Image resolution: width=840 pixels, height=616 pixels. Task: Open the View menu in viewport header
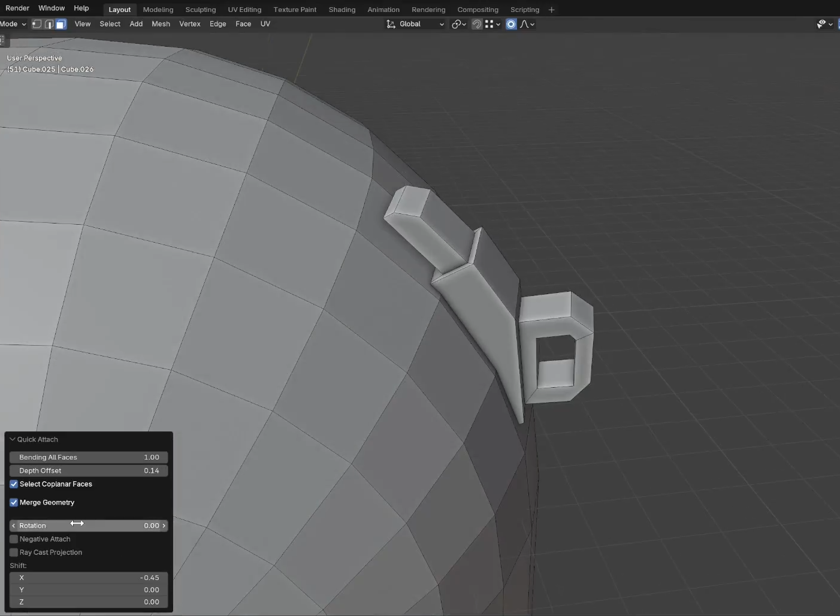coord(83,24)
